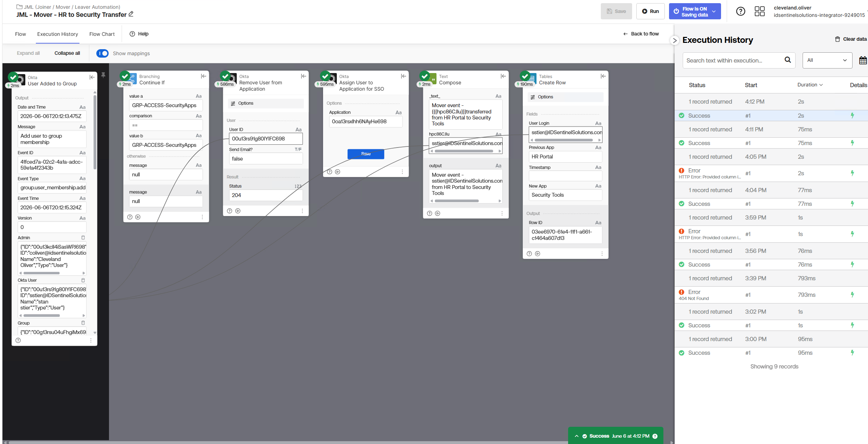
Task: Open the All status filter dropdown
Action: 827,60
